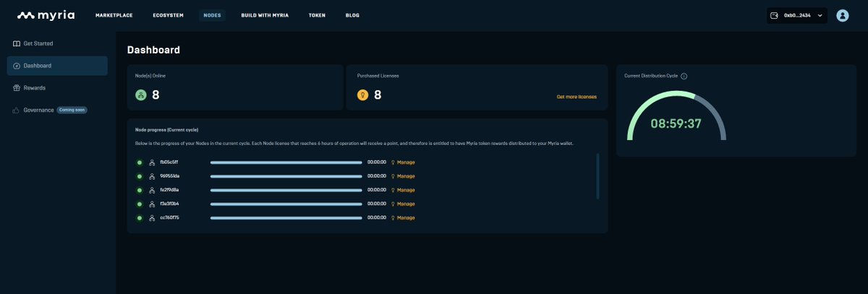The height and width of the screenshot is (294, 868).
Task: Click the yellow Purchased Licenses icon
Action: tap(363, 95)
